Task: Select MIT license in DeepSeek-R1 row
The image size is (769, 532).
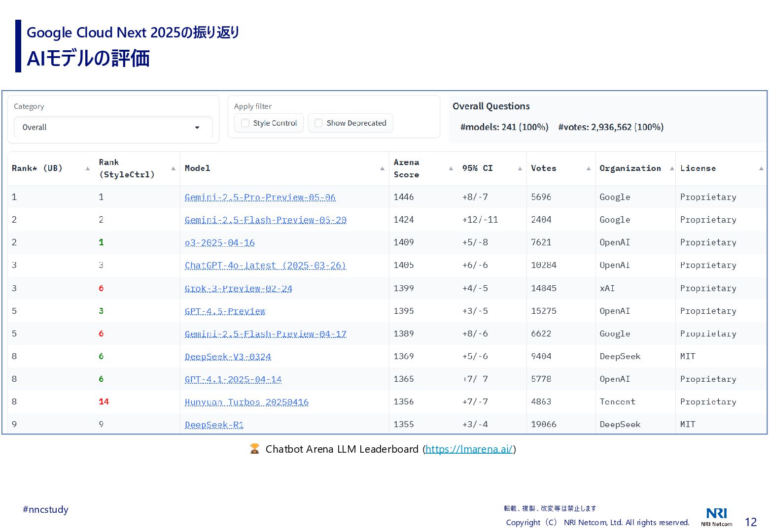Action: [688, 424]
